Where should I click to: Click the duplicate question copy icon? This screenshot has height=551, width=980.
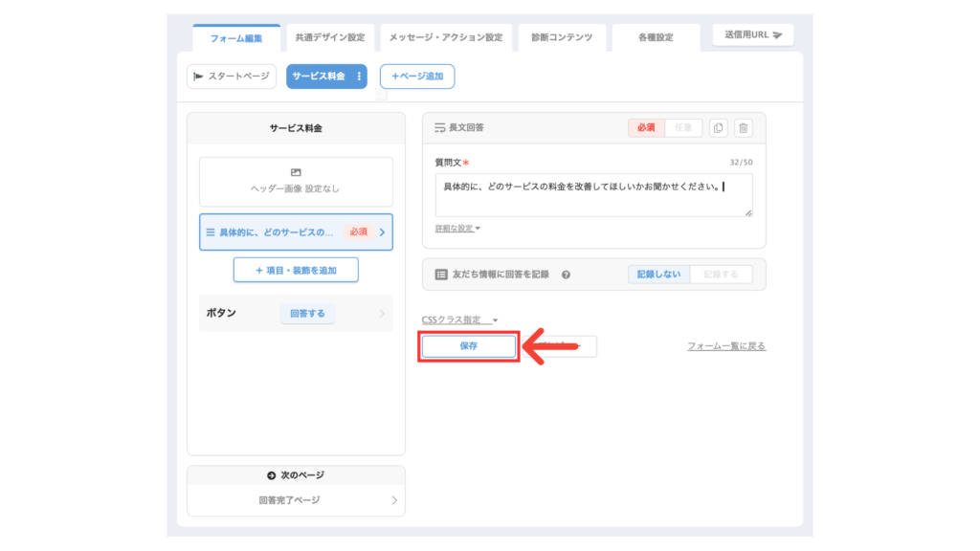pyautogui.click(x=719, y=128)
